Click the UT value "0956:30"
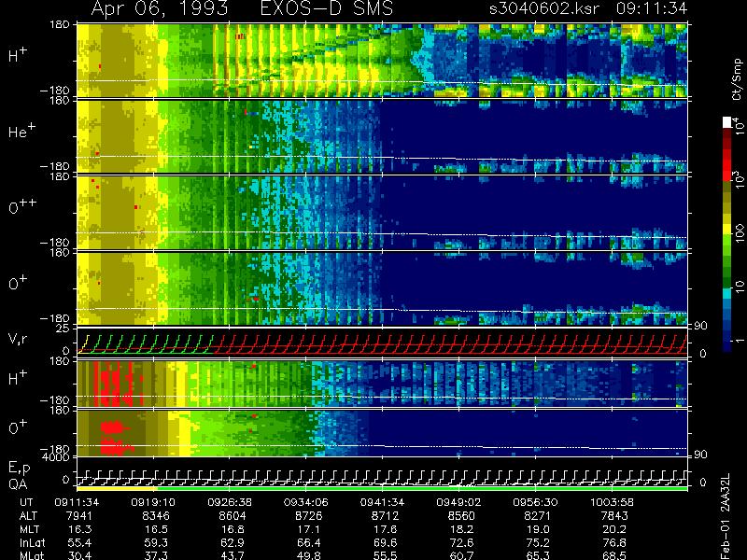This screenshot has width=747, height=560. (x=535, y=502)
